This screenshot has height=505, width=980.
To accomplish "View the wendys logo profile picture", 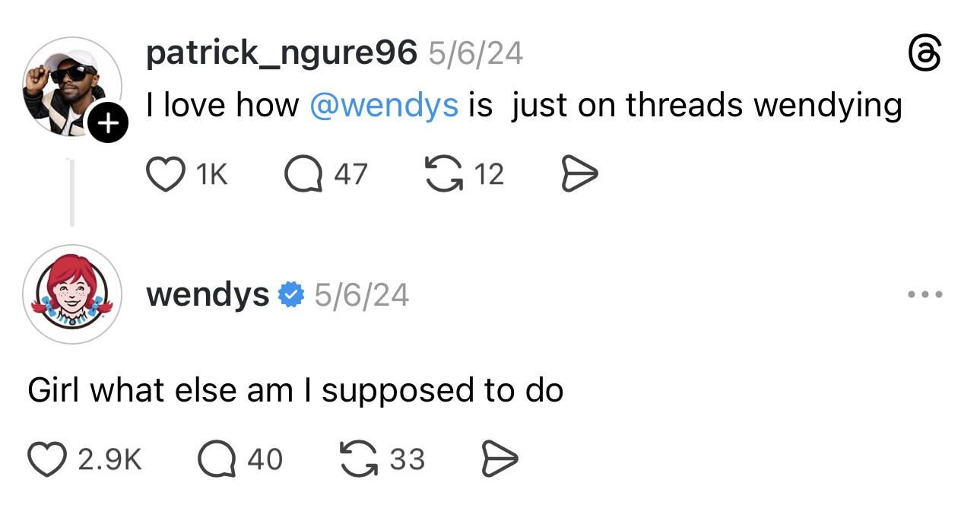I will [71, 294].
